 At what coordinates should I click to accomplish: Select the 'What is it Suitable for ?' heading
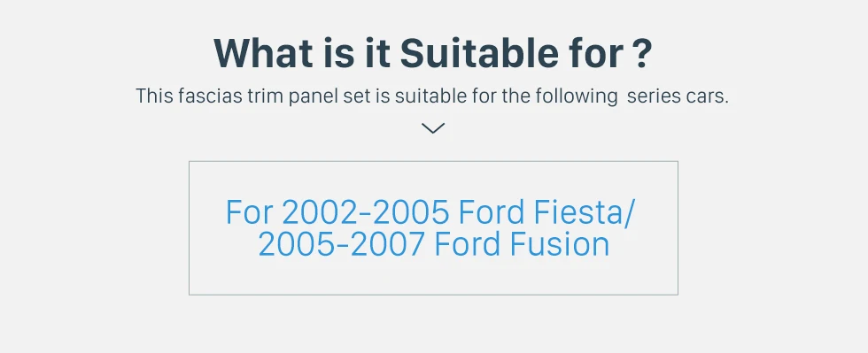pyautogui.click(x=433, y=53)
